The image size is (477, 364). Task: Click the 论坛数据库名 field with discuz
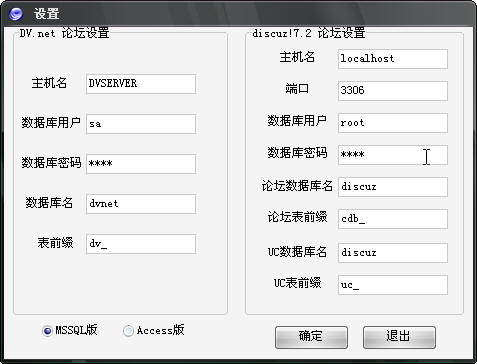point(393,187)
